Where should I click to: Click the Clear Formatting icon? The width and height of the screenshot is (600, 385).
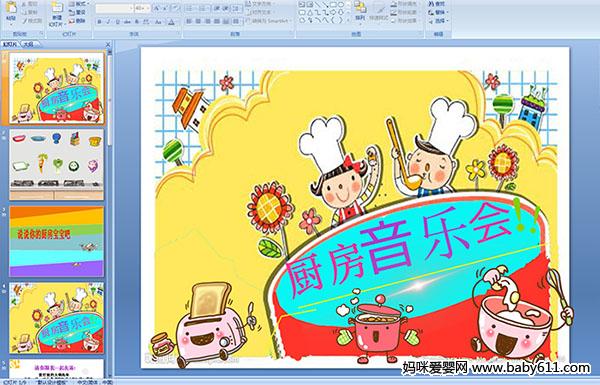[175, 8]
